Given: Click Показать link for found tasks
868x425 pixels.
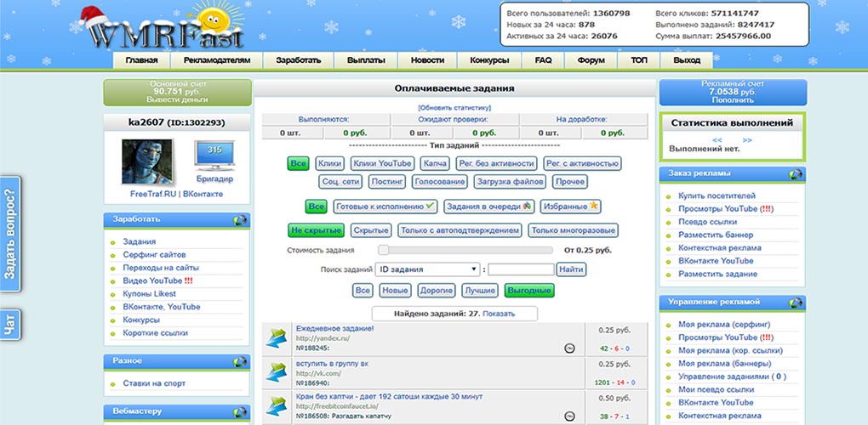Looking at the screenshot, I should 499,314.
